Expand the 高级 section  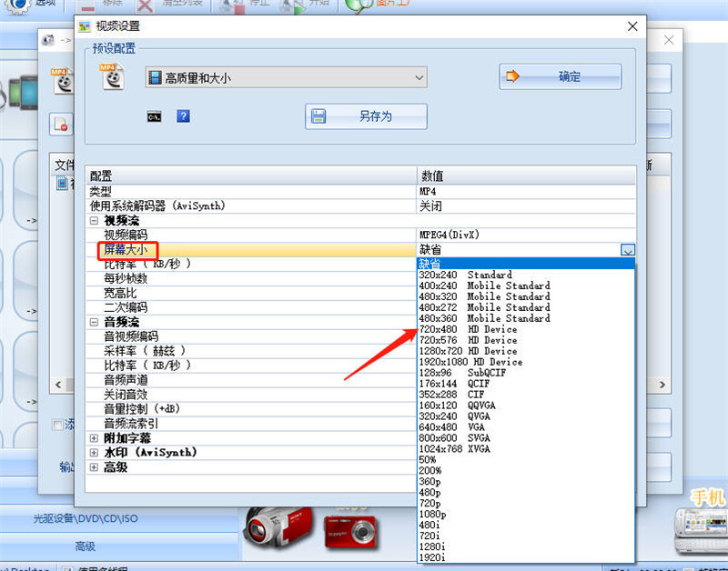(x=94, y=467)
